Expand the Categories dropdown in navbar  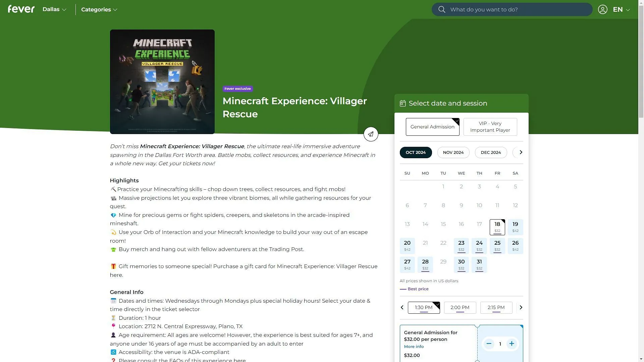click(99, 9)
